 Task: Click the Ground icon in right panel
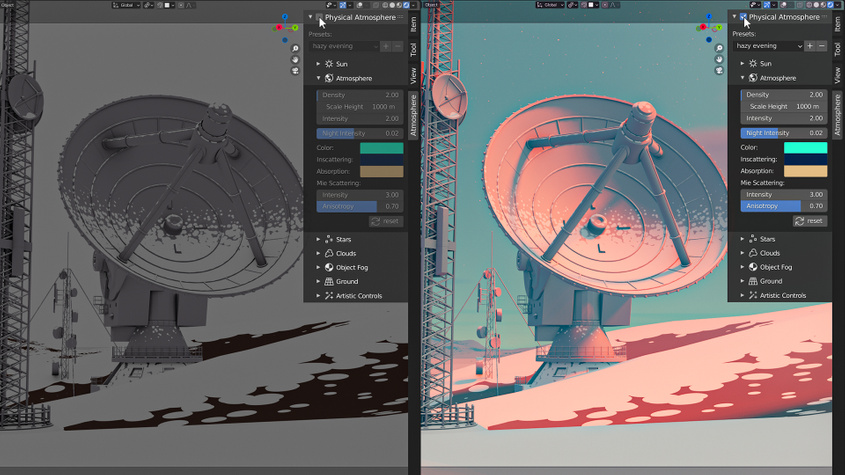pyautogui.click(x=753, y=280)
